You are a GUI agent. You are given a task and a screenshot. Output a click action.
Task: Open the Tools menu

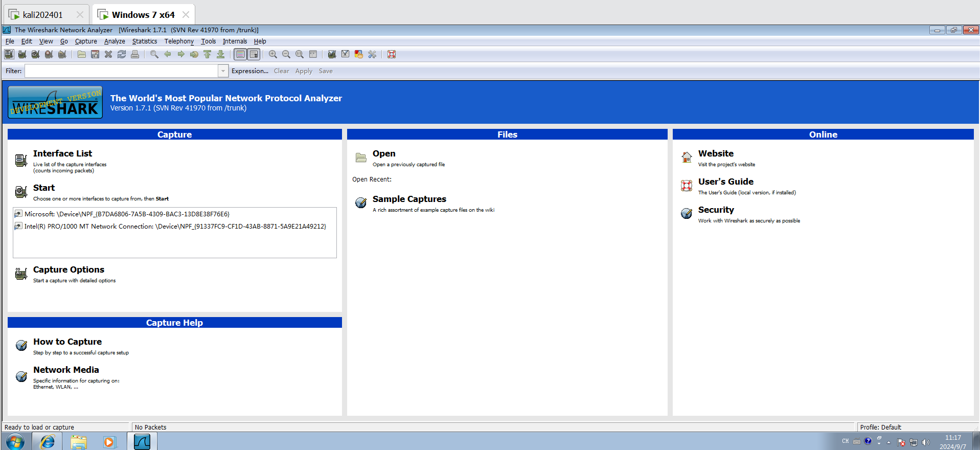pyautogui.click(x=208, y=41)
